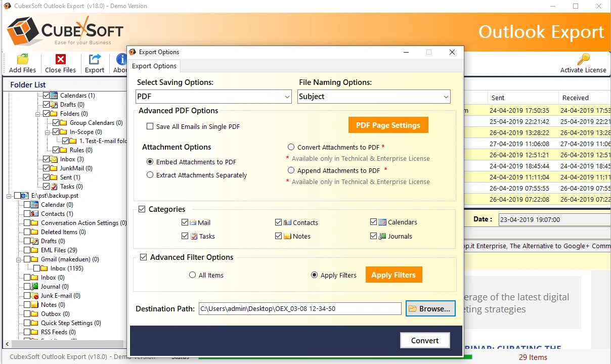Click the Journal (0) icon in tree

coord(35,287)
